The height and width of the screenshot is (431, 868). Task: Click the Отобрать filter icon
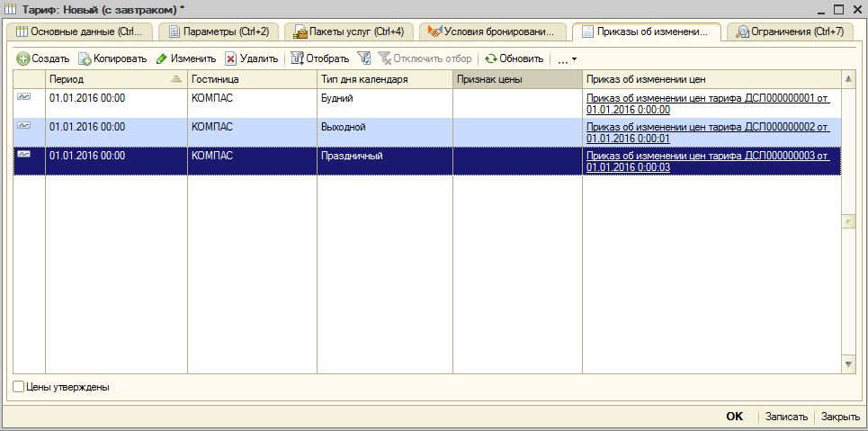297,58
